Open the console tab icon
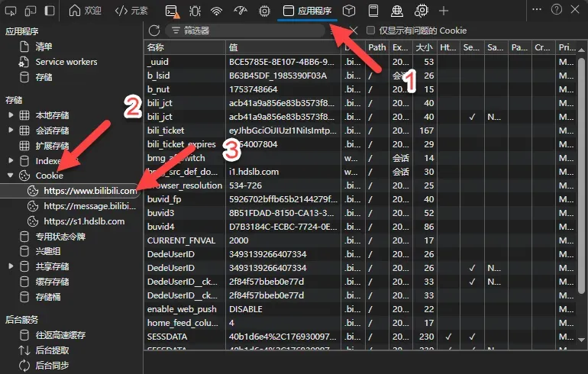Viewport: 588px width, 374px height. point(172,11)
